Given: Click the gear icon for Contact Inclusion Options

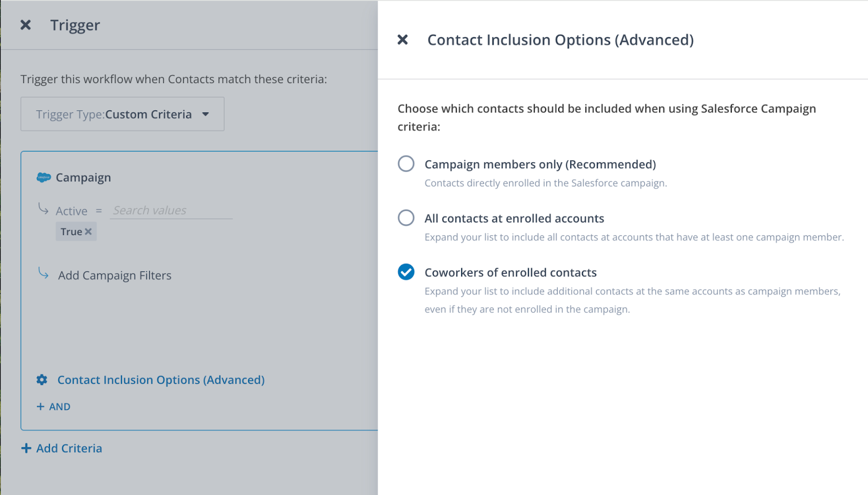Looking at the screenshot, I should pyautogui.click(x=42, y=380).
